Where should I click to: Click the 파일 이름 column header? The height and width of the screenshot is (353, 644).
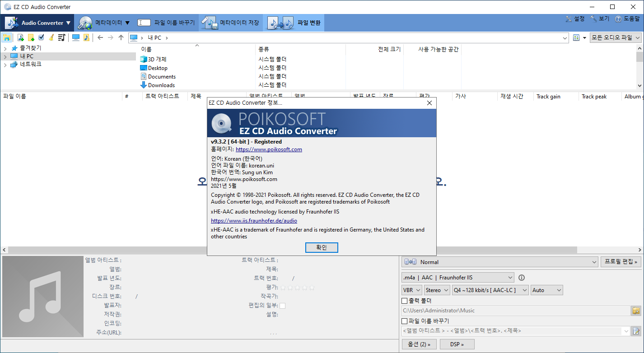pyautogui.click(x=61, y=96)
